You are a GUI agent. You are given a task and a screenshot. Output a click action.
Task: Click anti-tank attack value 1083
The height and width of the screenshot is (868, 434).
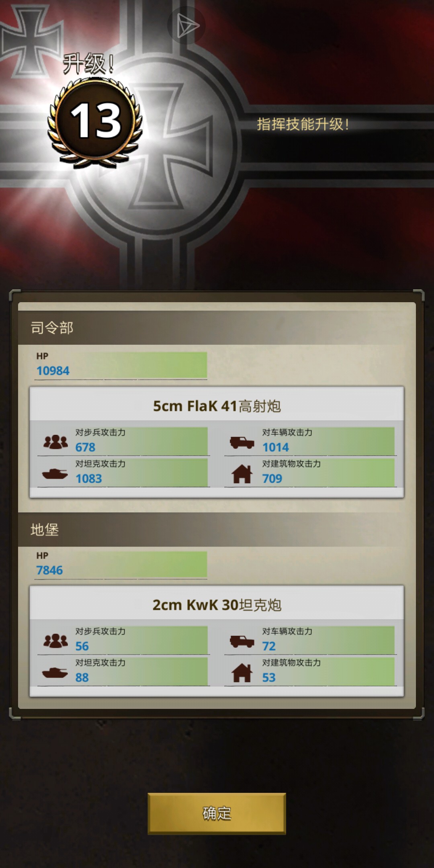tap(89, 479)
